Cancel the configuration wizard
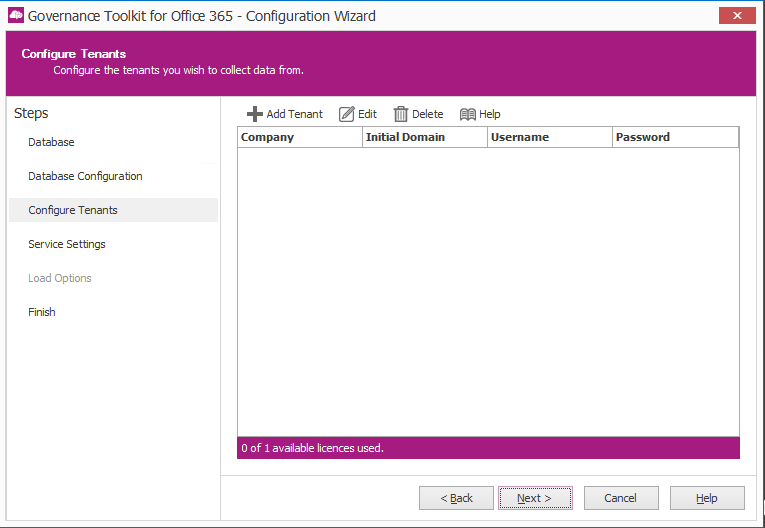 621,498
